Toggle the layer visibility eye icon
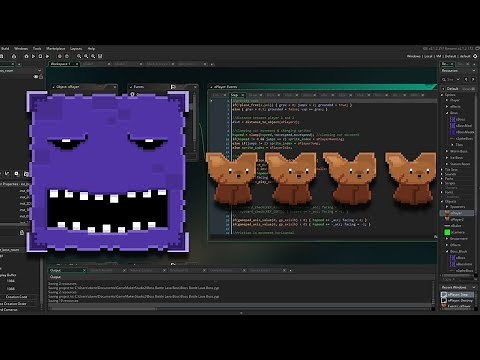This screenshot has height=360, width=480. click(36, 77)
